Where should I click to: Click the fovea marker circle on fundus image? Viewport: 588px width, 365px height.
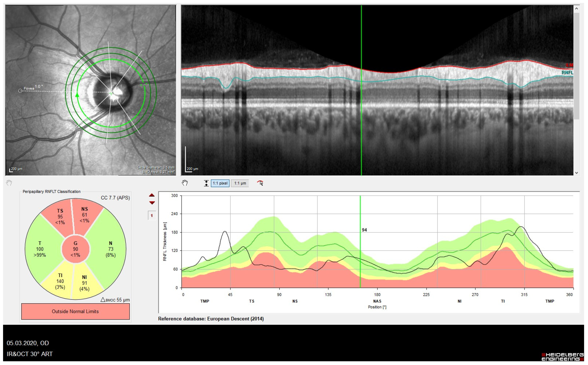coord(20,91)
